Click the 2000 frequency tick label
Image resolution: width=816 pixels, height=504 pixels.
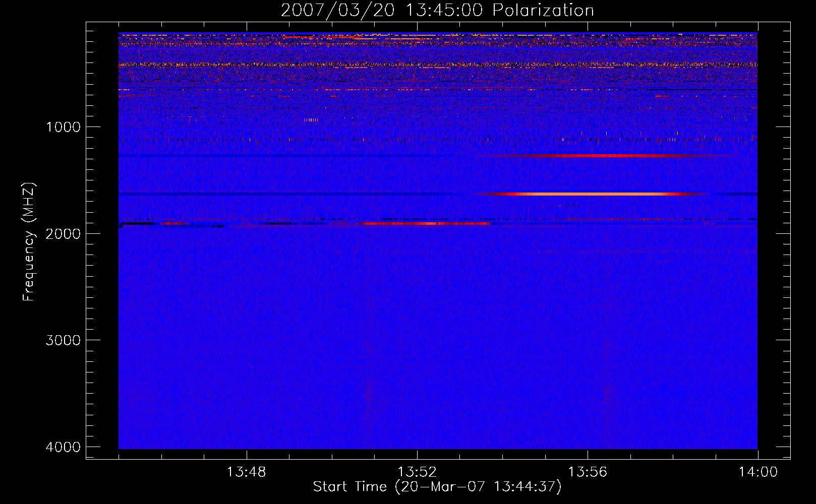63,234
